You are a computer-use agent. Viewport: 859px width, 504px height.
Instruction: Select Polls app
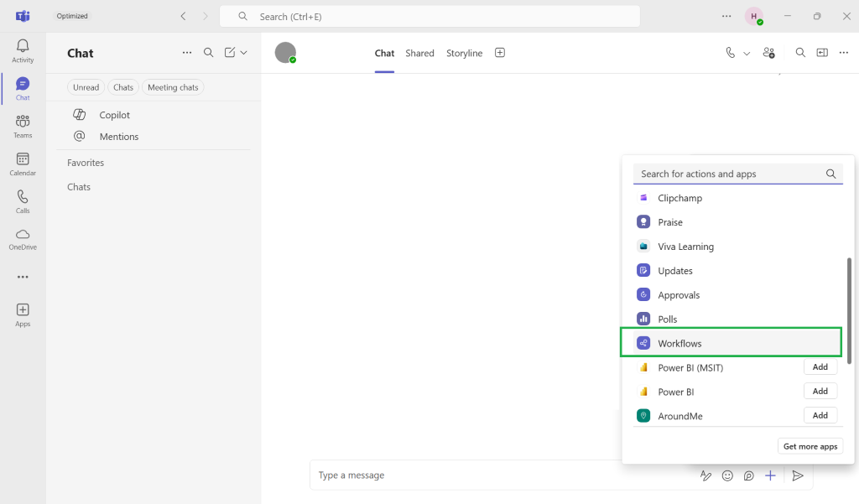coord(737,319)
